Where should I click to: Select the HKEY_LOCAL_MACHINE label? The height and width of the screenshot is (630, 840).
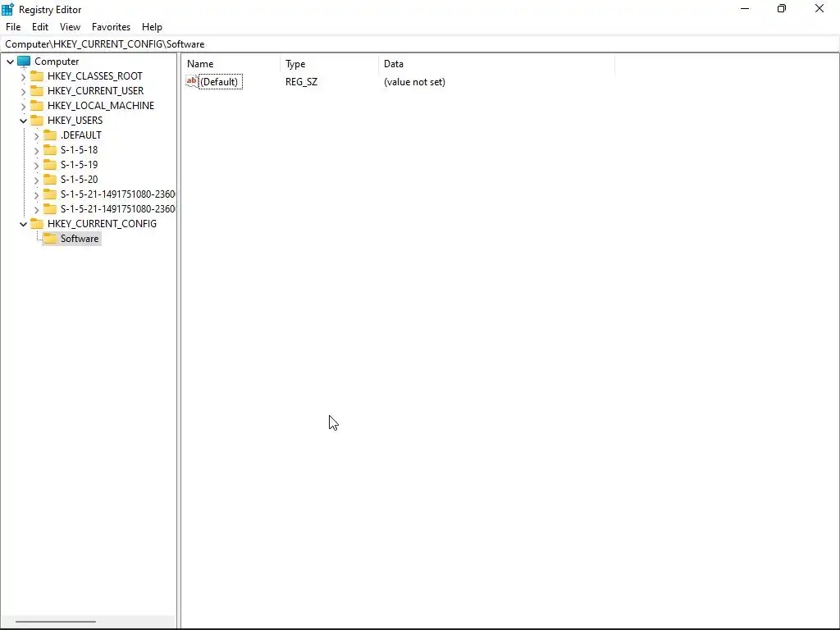(101, 106)
